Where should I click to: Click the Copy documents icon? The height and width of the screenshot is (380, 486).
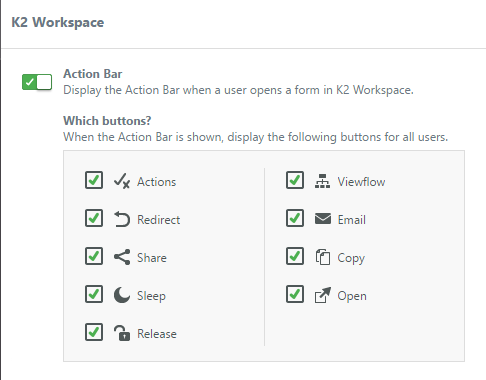[x=323, y=257]
